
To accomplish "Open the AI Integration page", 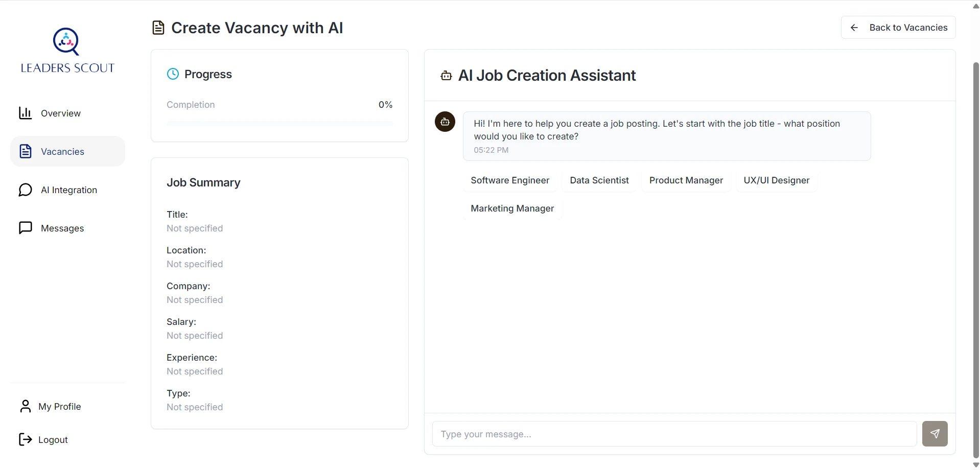I will [x=69, y=190].
